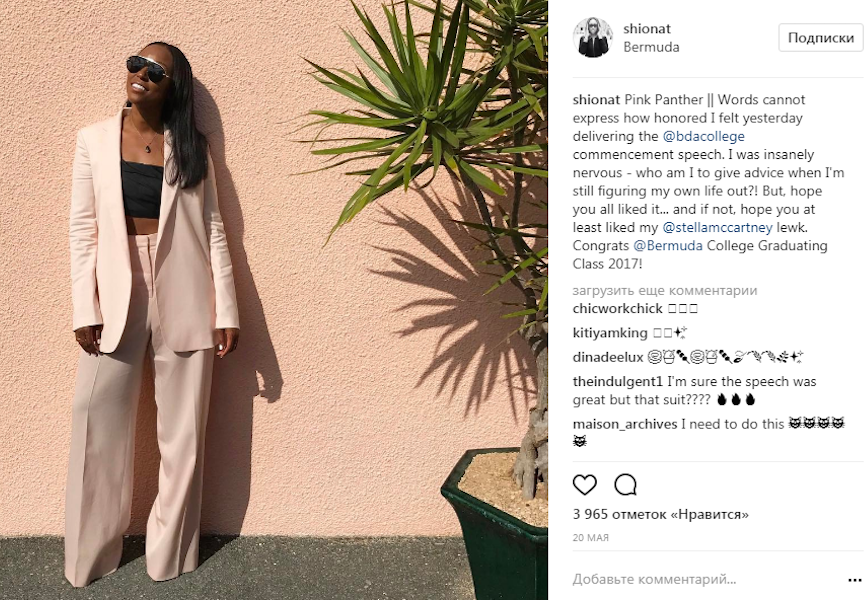View the 3 965 отметок «Нравится» likes list

click(661, 514)
